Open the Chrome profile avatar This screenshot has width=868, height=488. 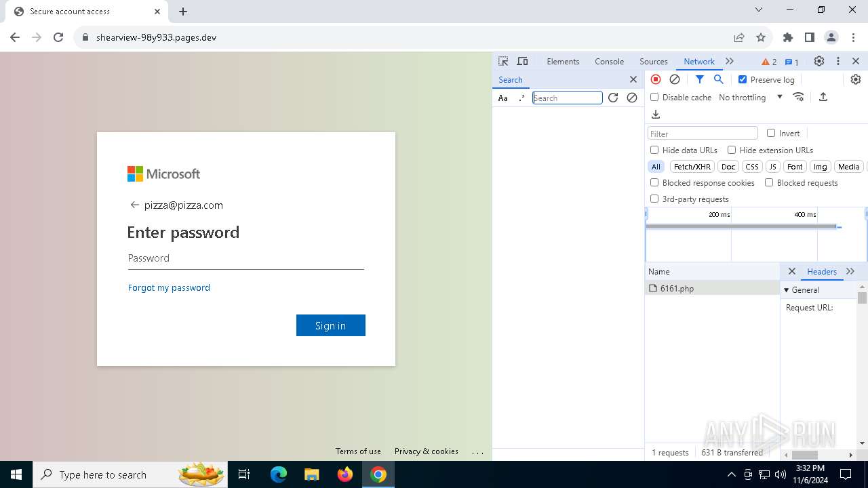[831, 37]
